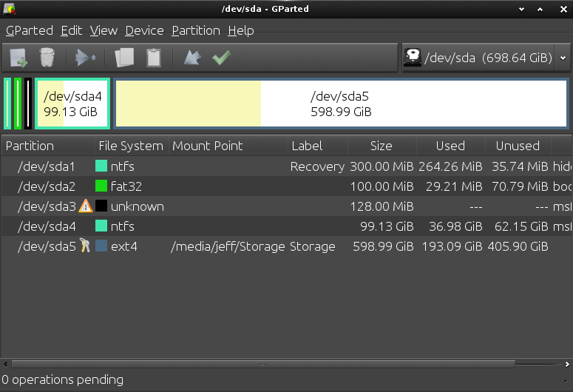This screenshot has width=573, height=392.
Task: Click the 300.00 MiB size cell
Action: click(x=382, y=166)
